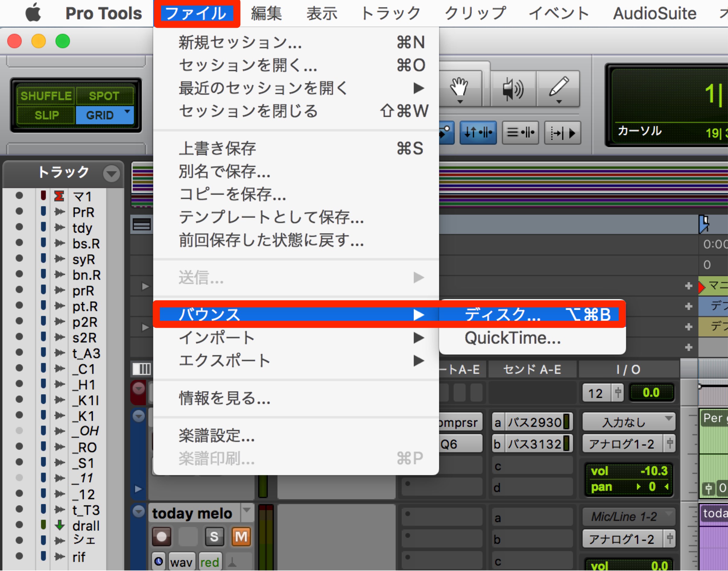Toggle visibility dot of the _11 track

tap(19, 478)
